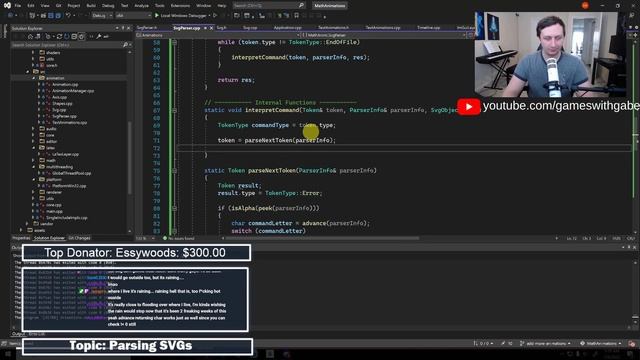The width and height of the screenshot is (640, 360).
Task: Click the Visual Studio logo icon
Action: pos(7,6)
